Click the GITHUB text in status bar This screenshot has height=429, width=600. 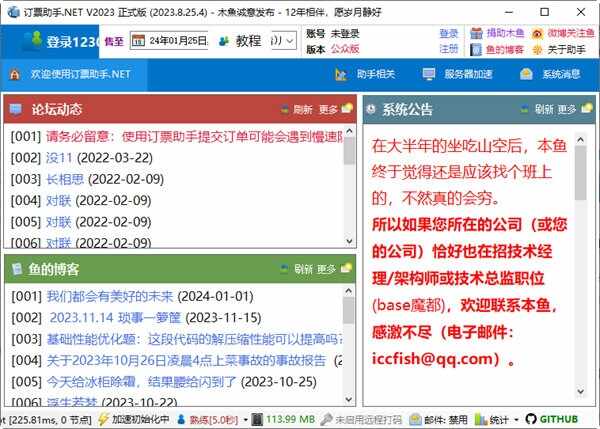[x=559, y=419]
